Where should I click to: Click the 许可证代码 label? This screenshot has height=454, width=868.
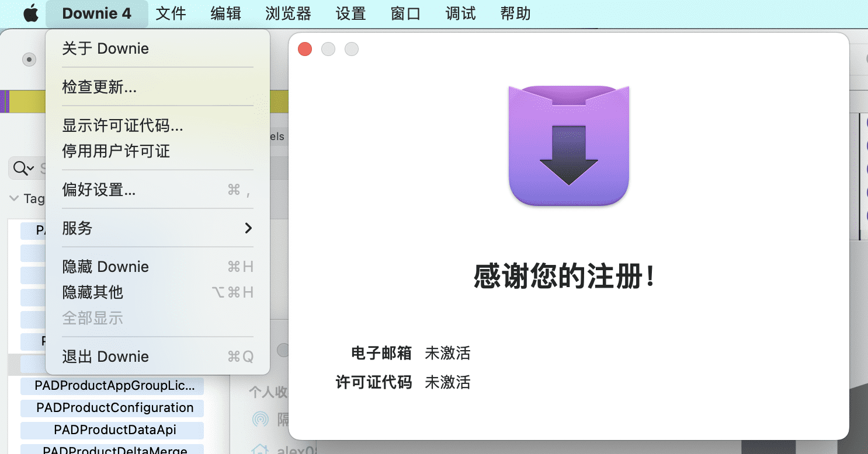click(374, 382)
